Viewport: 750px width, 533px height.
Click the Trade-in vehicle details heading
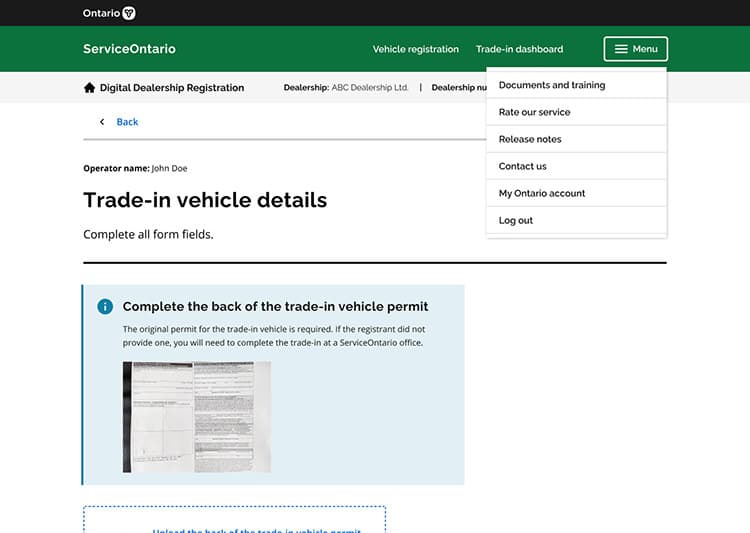click(205, 200)
